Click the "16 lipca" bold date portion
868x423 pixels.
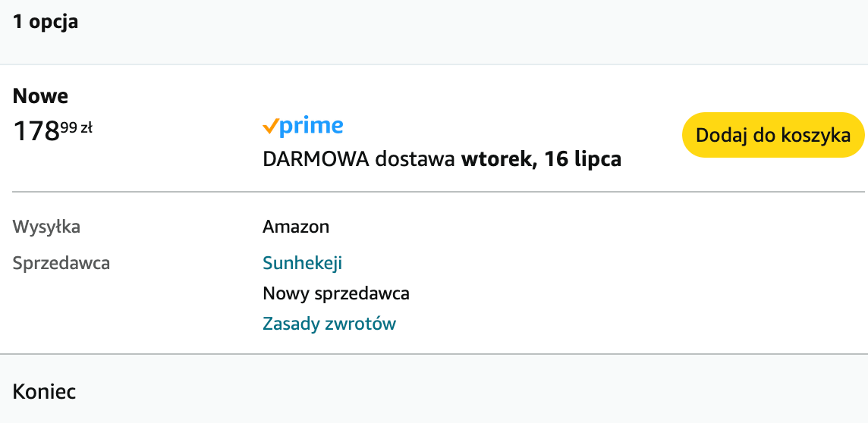tap(583, 159)
